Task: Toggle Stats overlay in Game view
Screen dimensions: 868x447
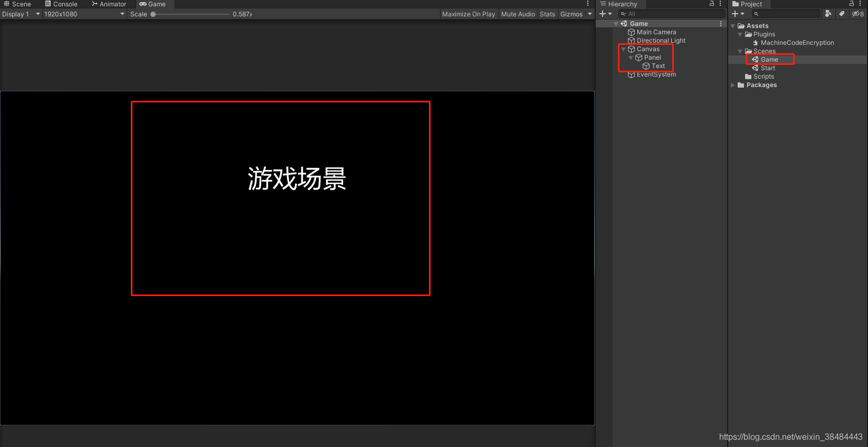Action: click(x=547, y=14)
